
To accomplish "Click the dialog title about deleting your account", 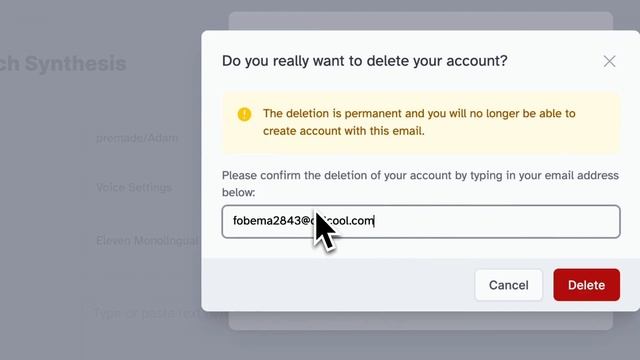I will pos(364,61).
